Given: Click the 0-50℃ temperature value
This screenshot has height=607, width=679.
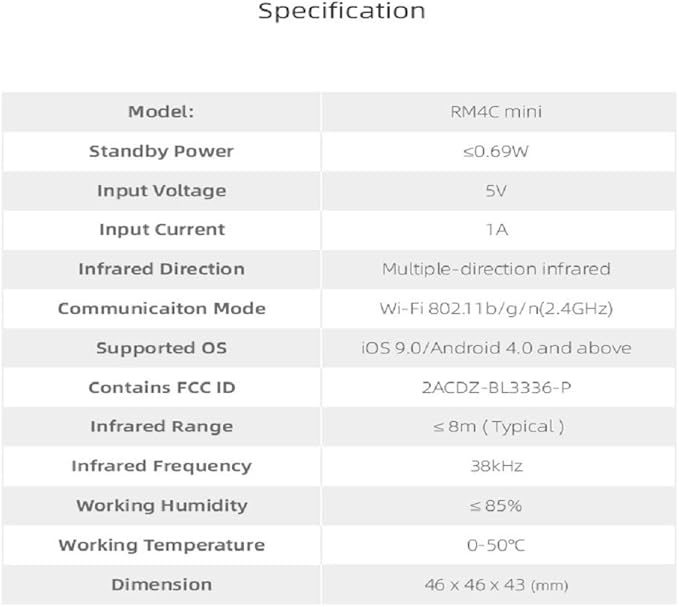Looking at the screenshot, I should click(496, 545).
